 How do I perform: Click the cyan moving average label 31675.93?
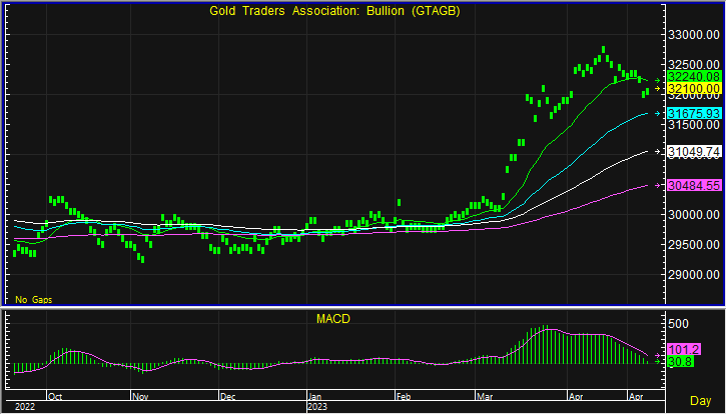tap(694, 114)
